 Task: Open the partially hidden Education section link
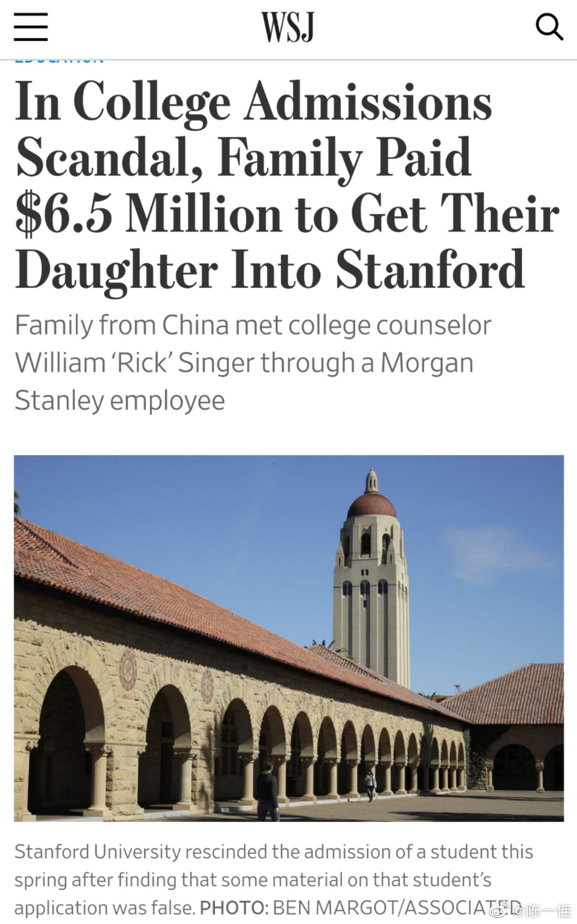click(59, 60)
